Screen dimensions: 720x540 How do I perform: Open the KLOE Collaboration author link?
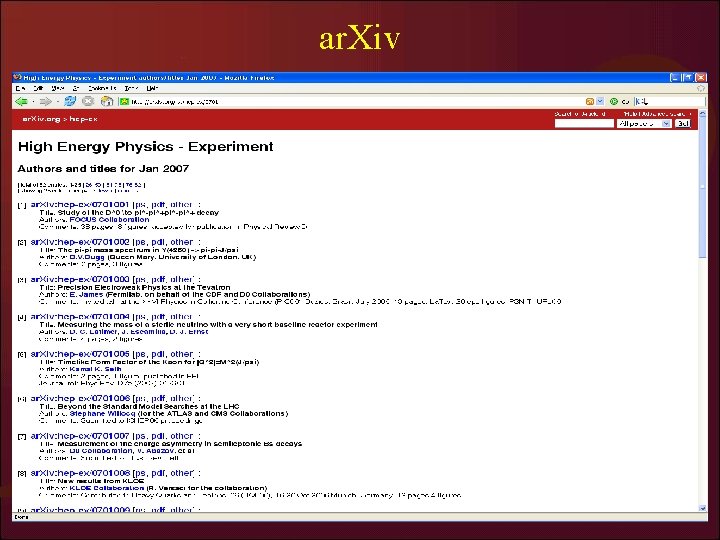[107, 488]
